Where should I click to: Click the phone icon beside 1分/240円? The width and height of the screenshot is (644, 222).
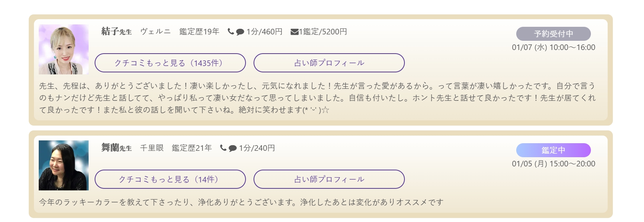pyautogui.click(x=223, y=148)
